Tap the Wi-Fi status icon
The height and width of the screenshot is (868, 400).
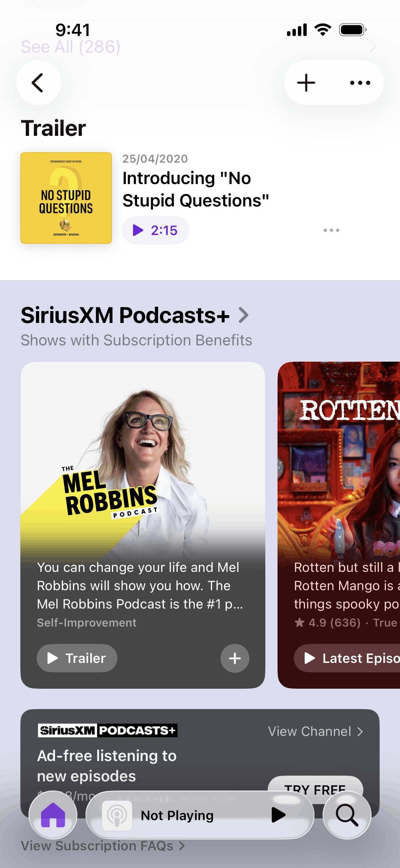point(323,30)
